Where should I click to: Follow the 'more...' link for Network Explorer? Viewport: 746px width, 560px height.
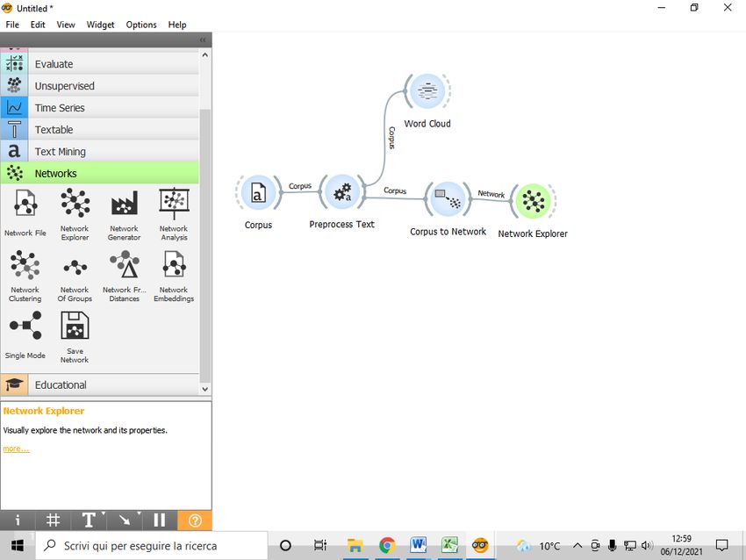16,449
